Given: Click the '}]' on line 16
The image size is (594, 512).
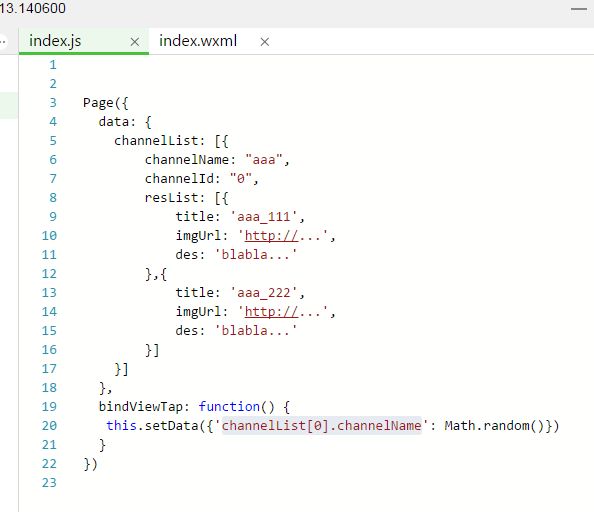Looking at the screenshot, I should pyautogui.click(x=152, y=350).
